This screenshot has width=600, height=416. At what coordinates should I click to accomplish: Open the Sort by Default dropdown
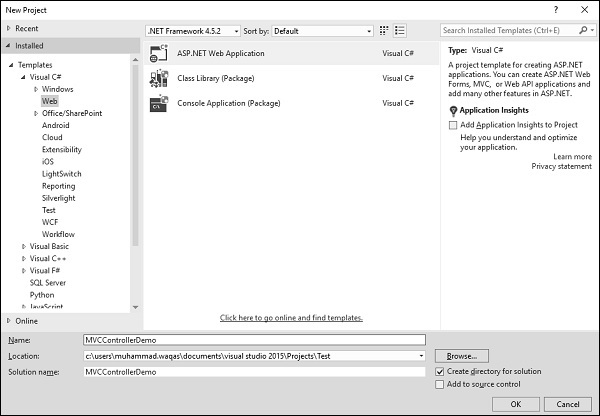(x=323, y=31)
